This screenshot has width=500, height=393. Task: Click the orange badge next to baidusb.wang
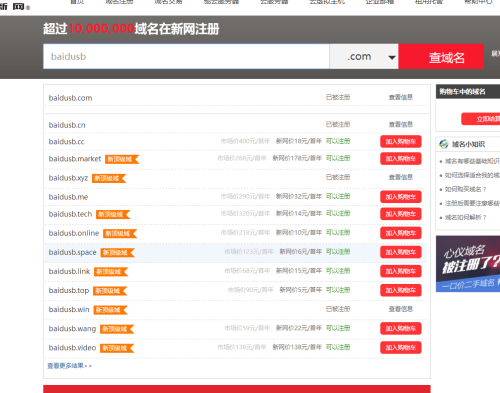point(117,329)
